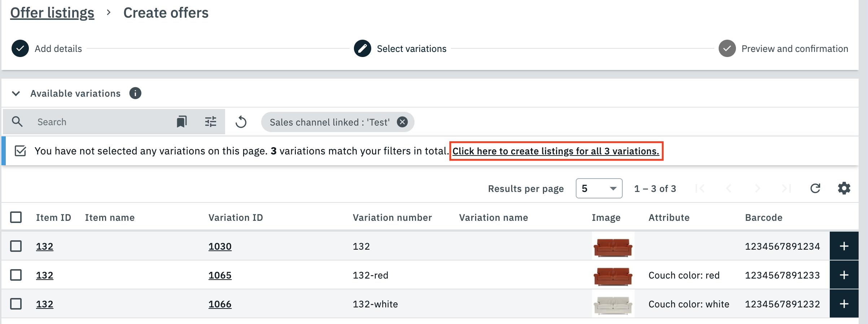Image resolution: width=868 pixels, height=324 pixels.
Task: Open saved filters bookmark icon
Action: [182, 122]
